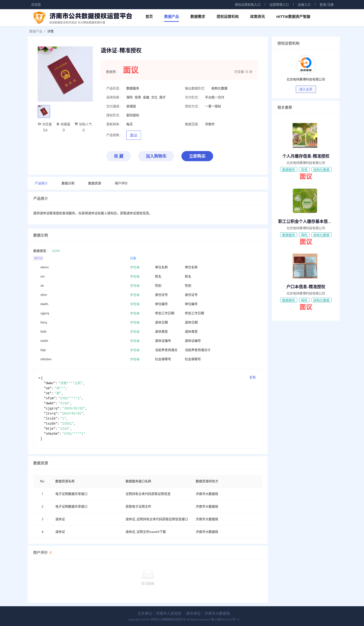Image resolution: width=364 pixels, height=626 pixels.
Task: Open the 个人月缴存信息 recommendation thumbnail
Action: point(305,135)
